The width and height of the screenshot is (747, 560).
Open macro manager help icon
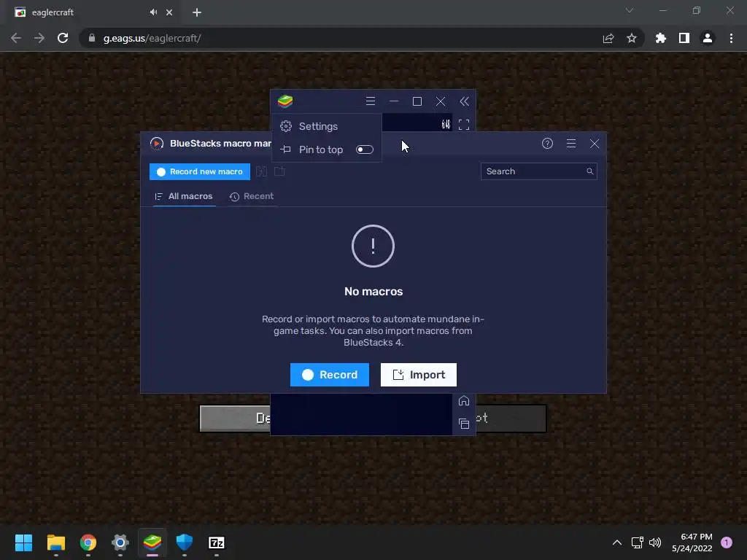[547, 144]
